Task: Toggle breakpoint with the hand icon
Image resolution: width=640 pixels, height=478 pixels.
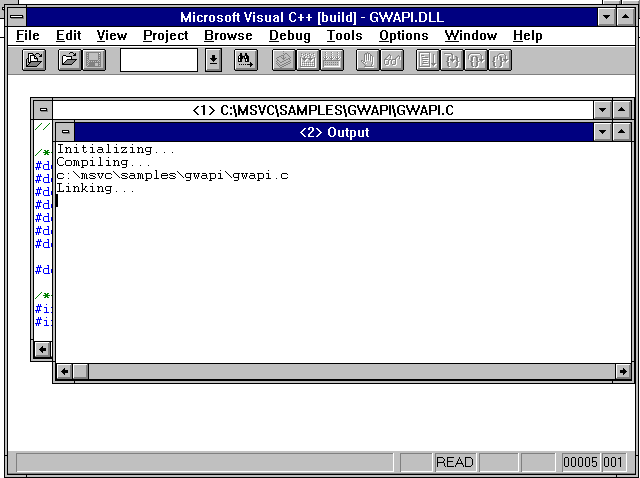Action: click(368, 60)
